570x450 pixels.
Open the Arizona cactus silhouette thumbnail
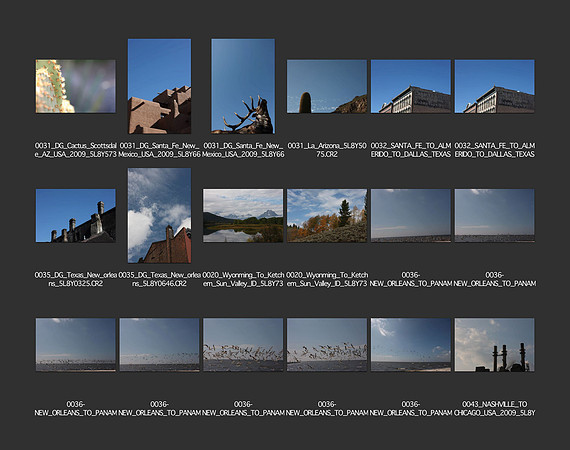click(x=327, y=87)
